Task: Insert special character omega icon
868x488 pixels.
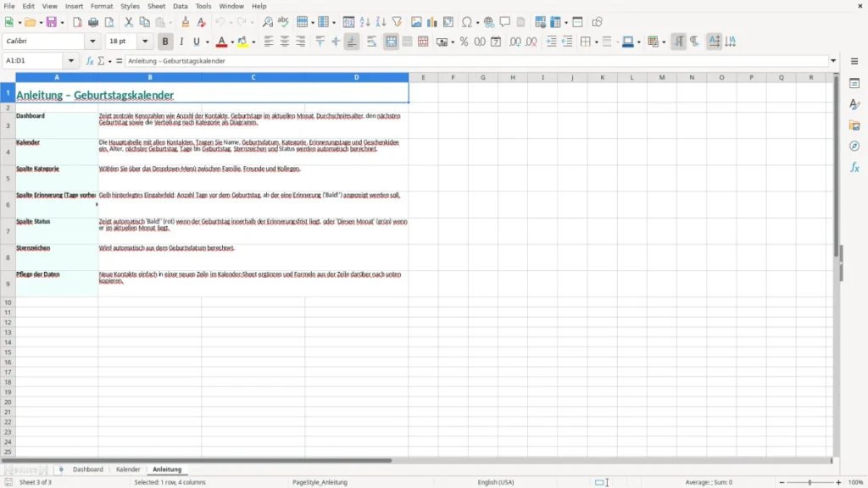Action: click(467, 22)
